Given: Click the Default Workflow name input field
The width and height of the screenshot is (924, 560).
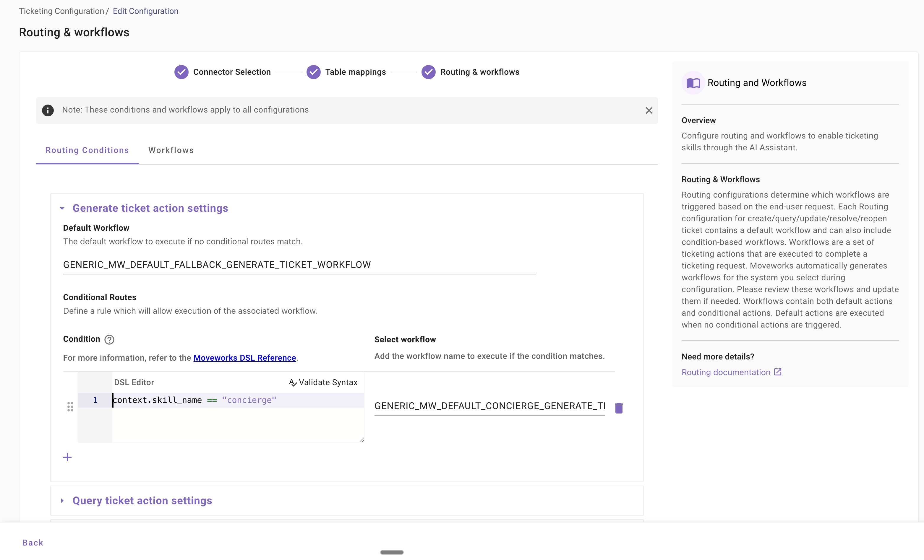Looking at the screenshot, I should pos(299,265).
